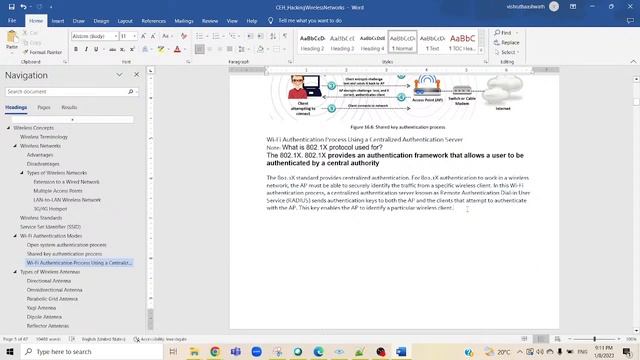
Task: Click the Bullets list icon
Action: tap(199, 36)
